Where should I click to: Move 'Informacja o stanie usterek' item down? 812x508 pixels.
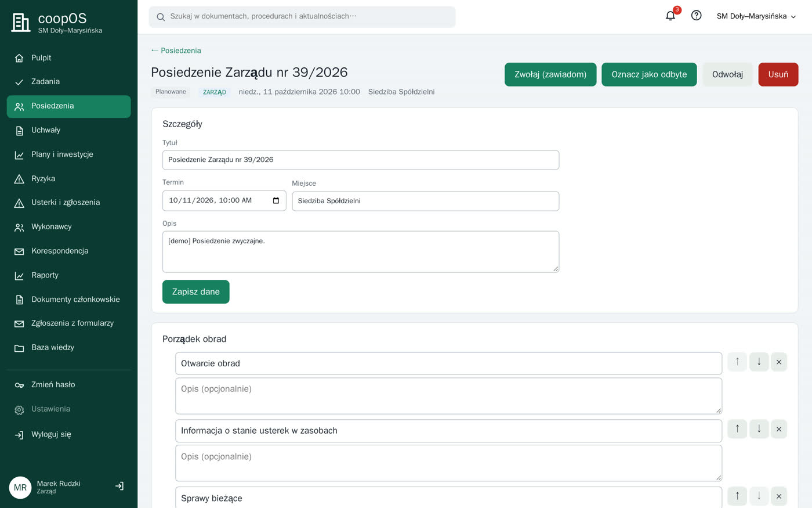click(759, 429)
